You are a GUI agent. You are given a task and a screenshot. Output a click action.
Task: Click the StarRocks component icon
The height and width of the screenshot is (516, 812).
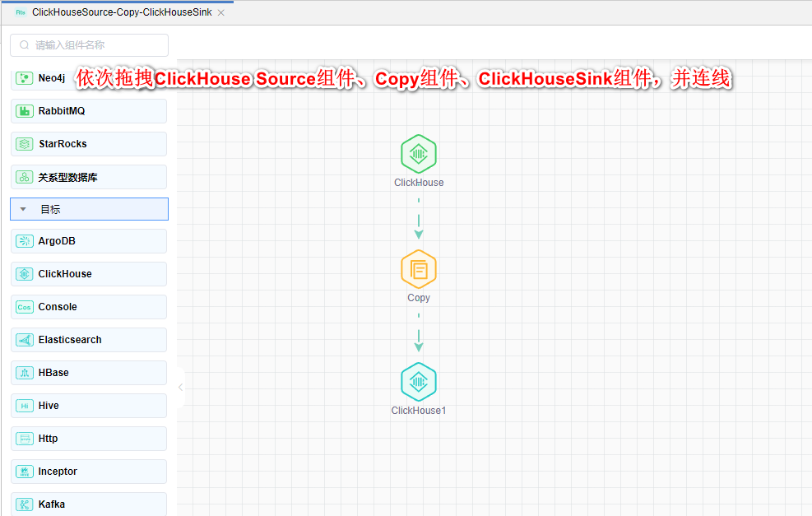(24, 143)
